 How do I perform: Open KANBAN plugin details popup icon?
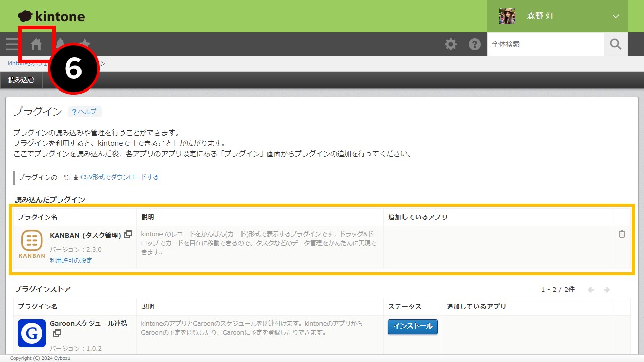(128, 234)
